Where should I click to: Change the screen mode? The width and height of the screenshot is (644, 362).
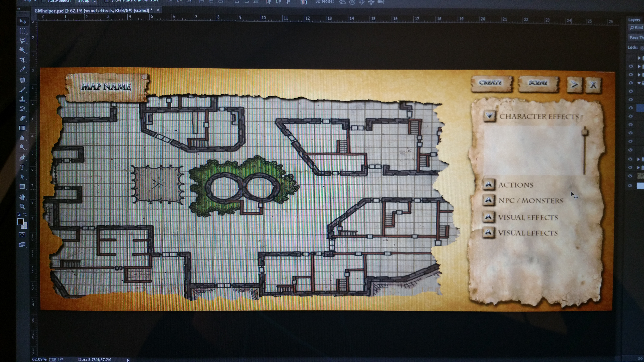pos(22,244)
